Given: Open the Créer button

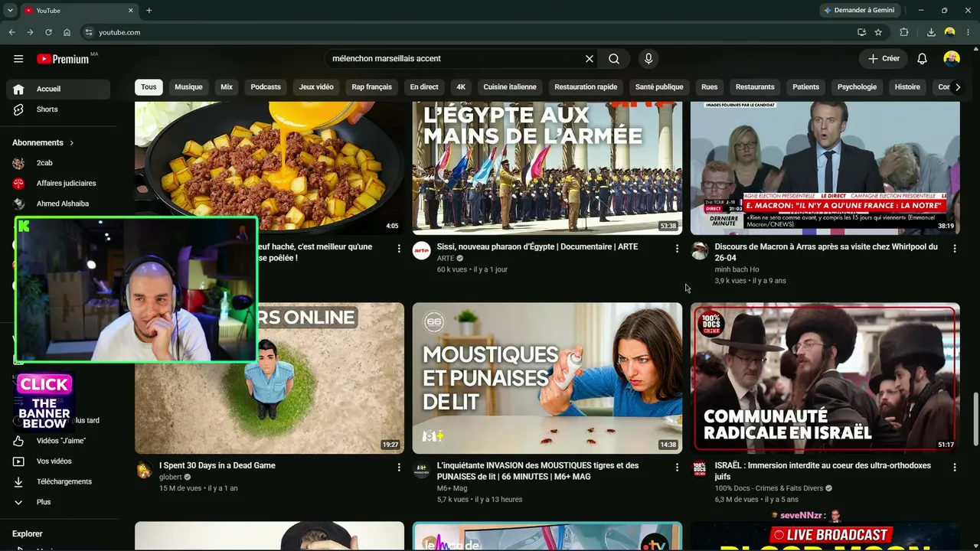Looking at the screenshot, I should coord(884,59).
